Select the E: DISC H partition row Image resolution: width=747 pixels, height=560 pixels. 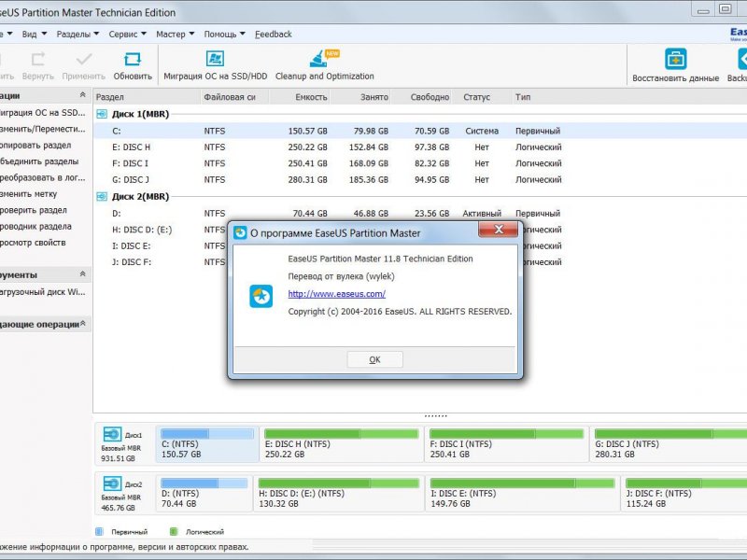pos(420,147)
